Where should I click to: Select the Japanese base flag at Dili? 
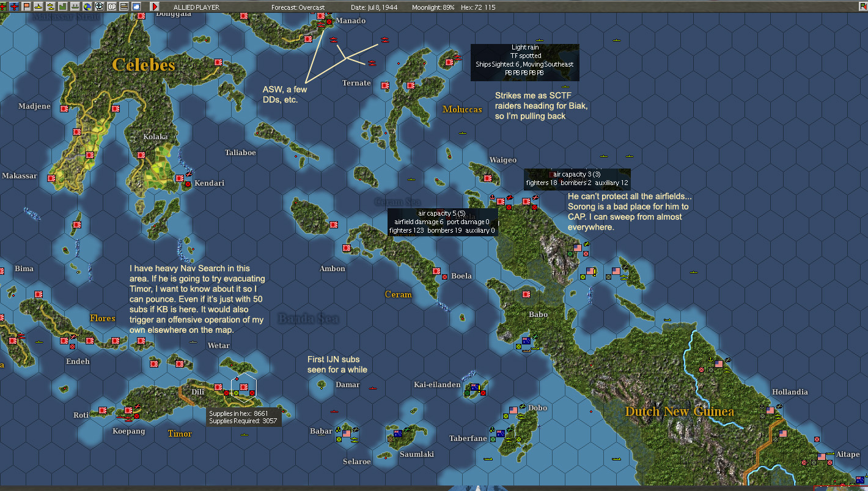pyautogui.click(x=218, y=387)
